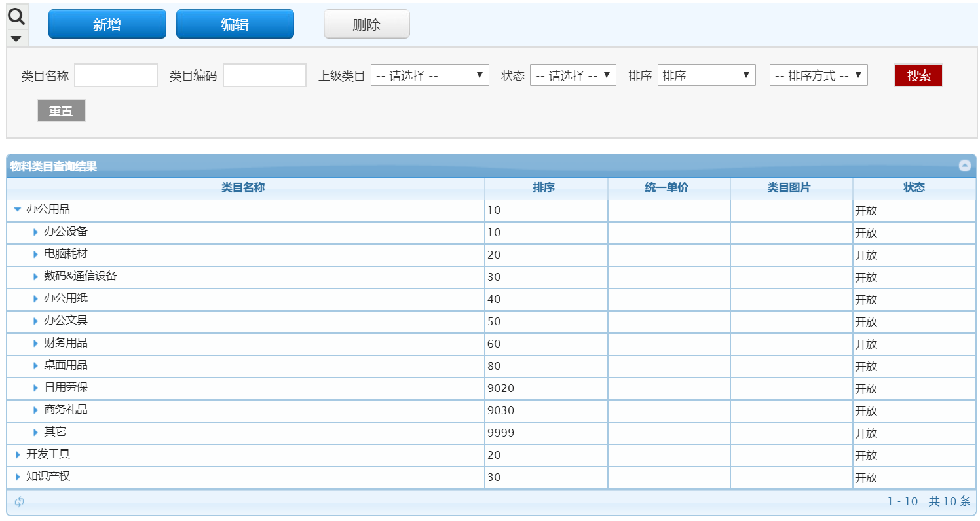
Task: Collapse the 物料类目查询结果 panel
Action: (x=964, y=166)
